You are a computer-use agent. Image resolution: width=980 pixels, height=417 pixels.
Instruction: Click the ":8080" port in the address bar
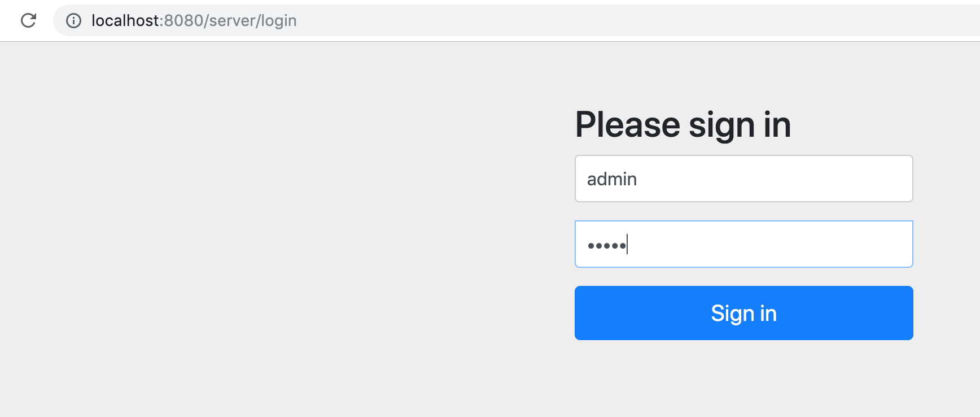182,21
